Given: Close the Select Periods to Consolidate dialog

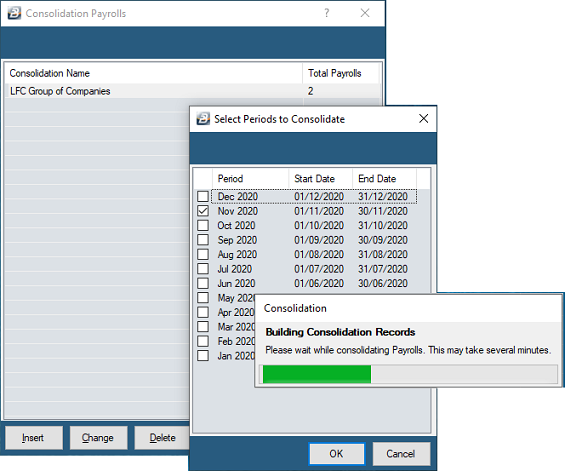Looking at the screenshot, I should (x=423, y=119).
